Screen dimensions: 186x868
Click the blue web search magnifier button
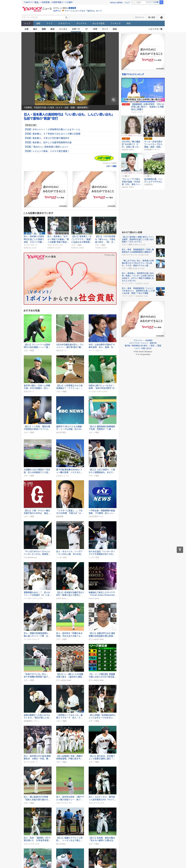[161, 2]
